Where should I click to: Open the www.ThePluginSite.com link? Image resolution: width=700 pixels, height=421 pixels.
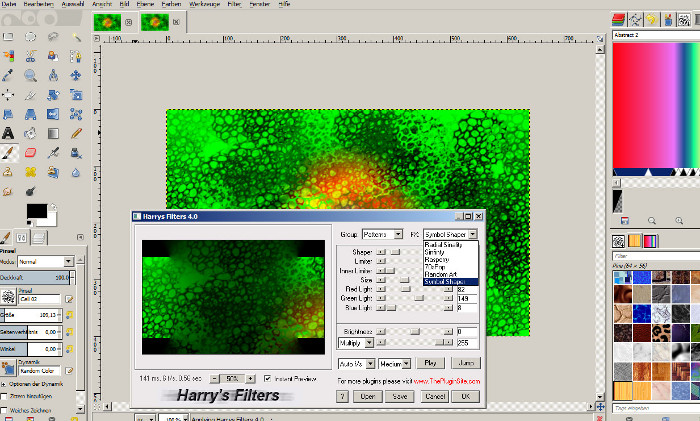446,381
